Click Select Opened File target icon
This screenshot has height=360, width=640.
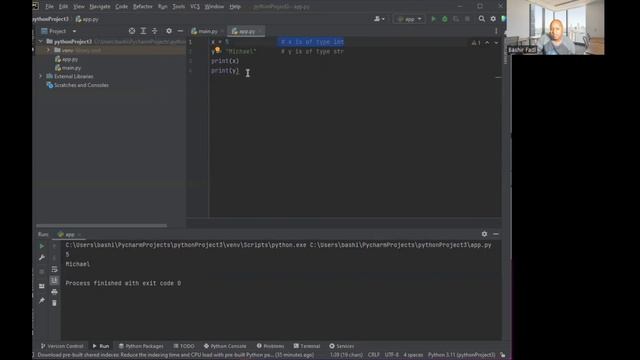[x=132, y=31]
